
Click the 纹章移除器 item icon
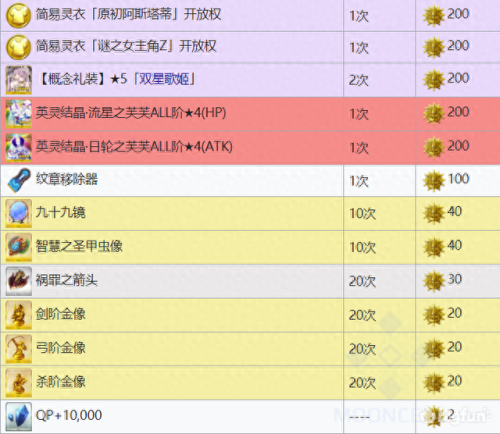click(19, 180)
